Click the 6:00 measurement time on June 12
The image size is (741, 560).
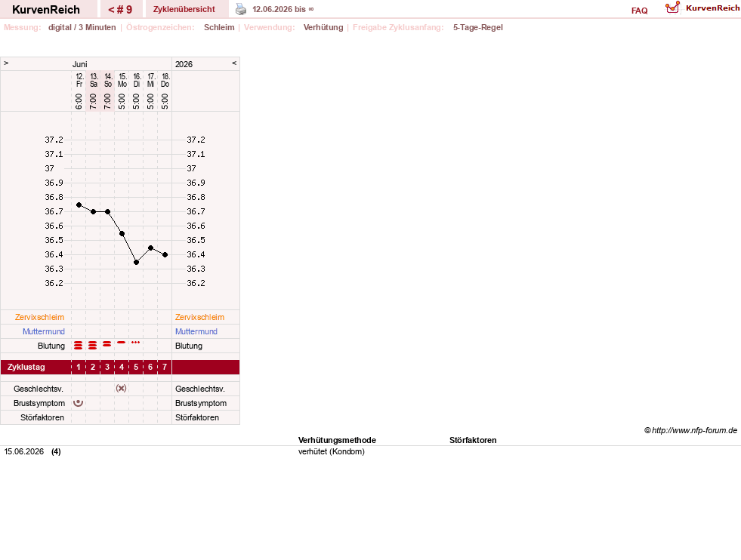coord(79,102)
